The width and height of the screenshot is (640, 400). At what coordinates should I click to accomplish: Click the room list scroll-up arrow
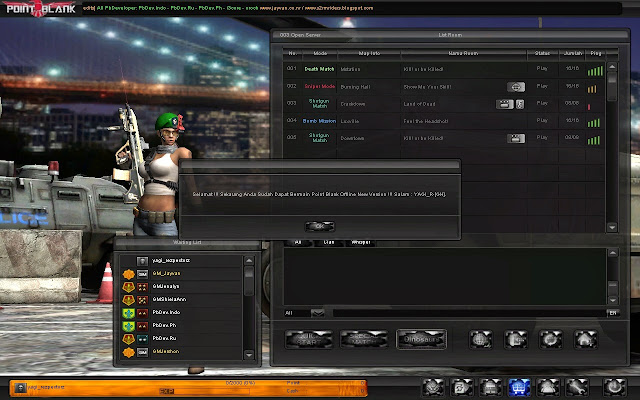[612, 67]
